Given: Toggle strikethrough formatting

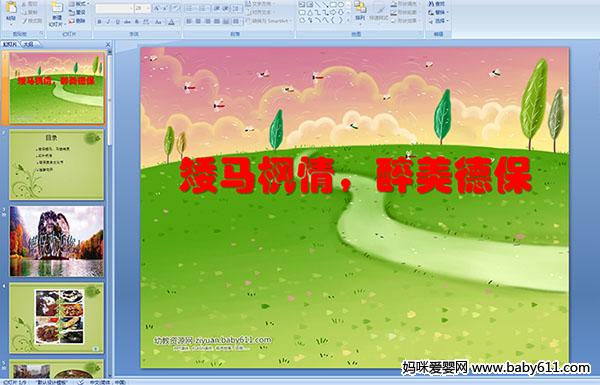Looking at the screenshot, I should pos(127,22).
